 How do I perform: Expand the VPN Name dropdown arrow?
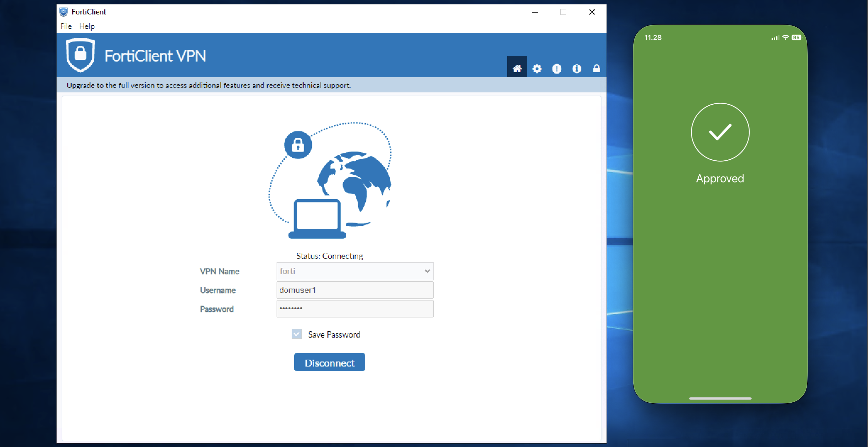click(x=427, y=271)
